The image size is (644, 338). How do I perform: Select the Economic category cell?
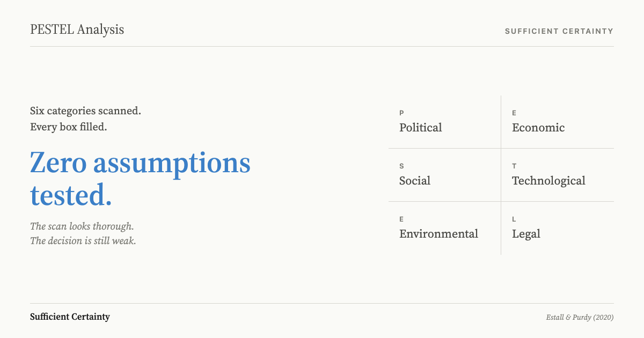point(558,122)
